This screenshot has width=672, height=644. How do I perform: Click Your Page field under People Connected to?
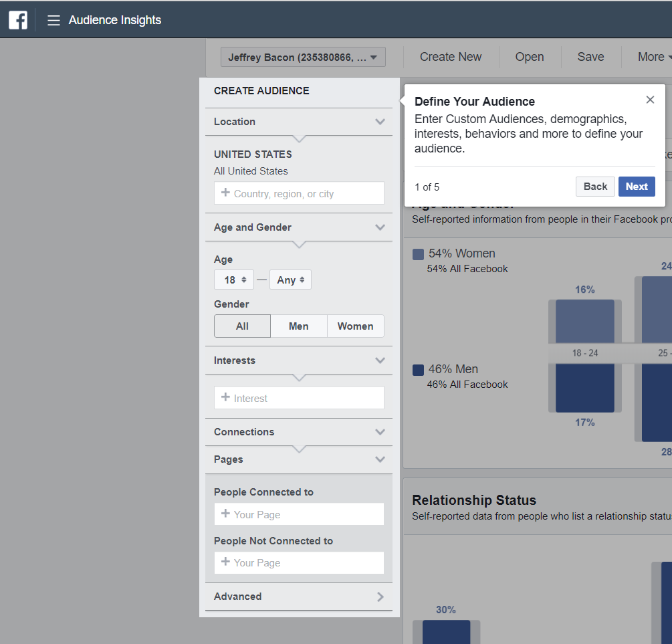coord(299,514)
